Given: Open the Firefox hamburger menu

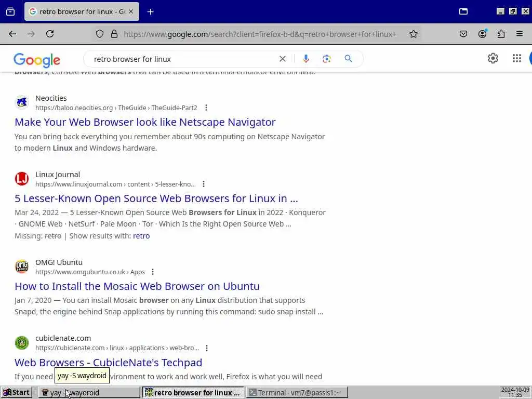Looking at the screenshot, I should 520,34.
